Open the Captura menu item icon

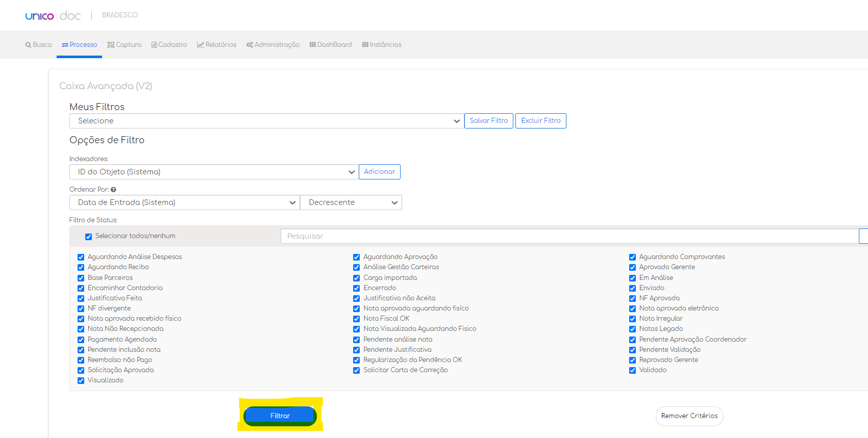pyautogui.click(x=111, y=45)
